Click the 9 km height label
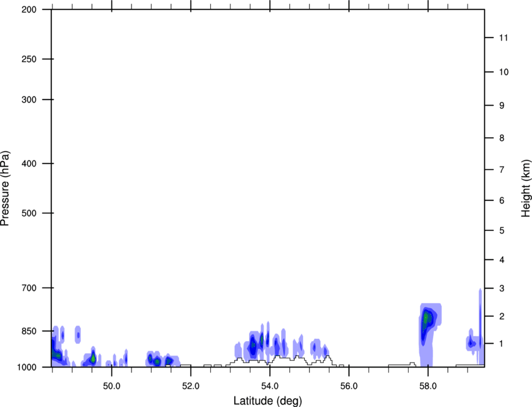 click(502, 106)
